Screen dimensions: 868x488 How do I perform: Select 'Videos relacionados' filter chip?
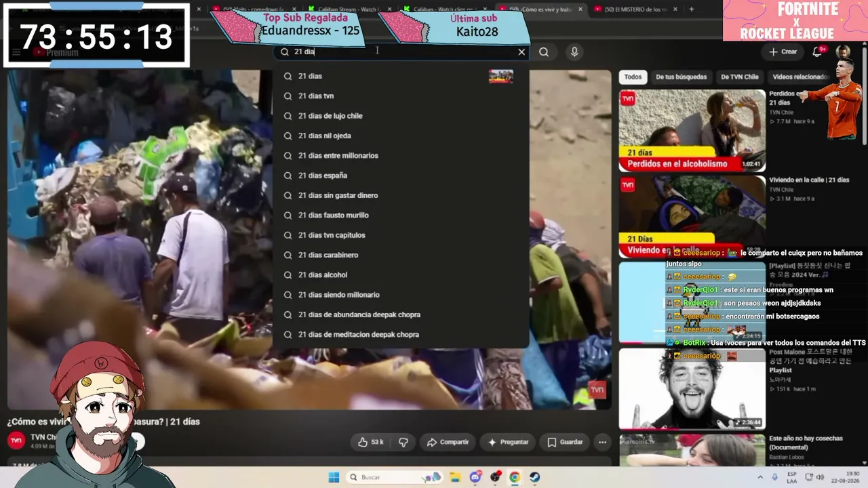[799, 77]
